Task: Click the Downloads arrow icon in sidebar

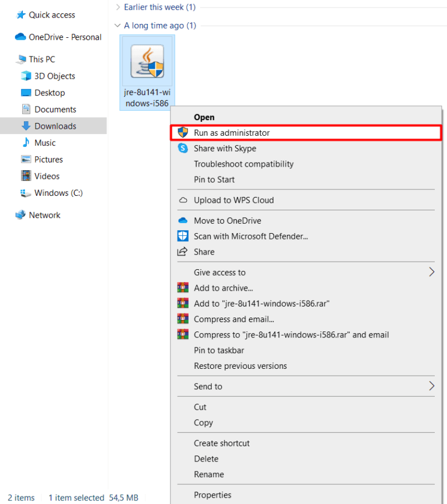Action: (x=26, y=126)
